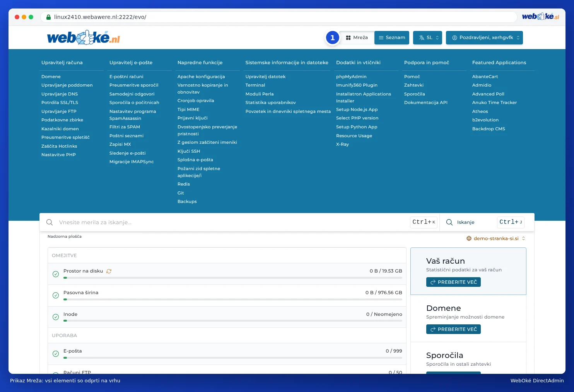Image resolution: width=574 pixels, height=392 pixels.
Task: Open Upravitelj datotek menu item
Action: [x=265, y=77]
